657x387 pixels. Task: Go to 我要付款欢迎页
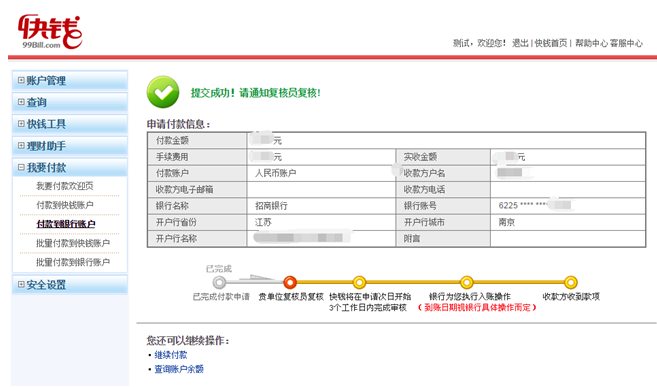coord(65,186)
